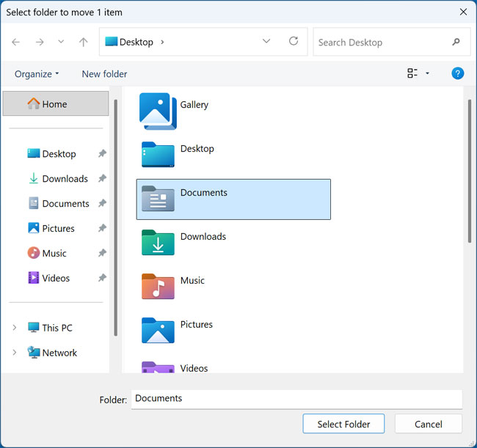
Task: Open the Organize menu
Action: (x=37, y=74)
